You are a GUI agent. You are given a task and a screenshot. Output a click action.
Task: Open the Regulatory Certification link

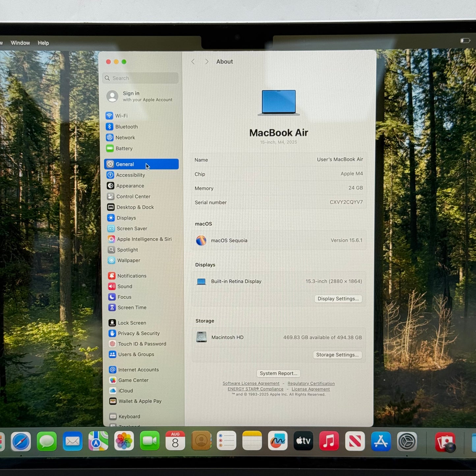click(x=311, y=383)
